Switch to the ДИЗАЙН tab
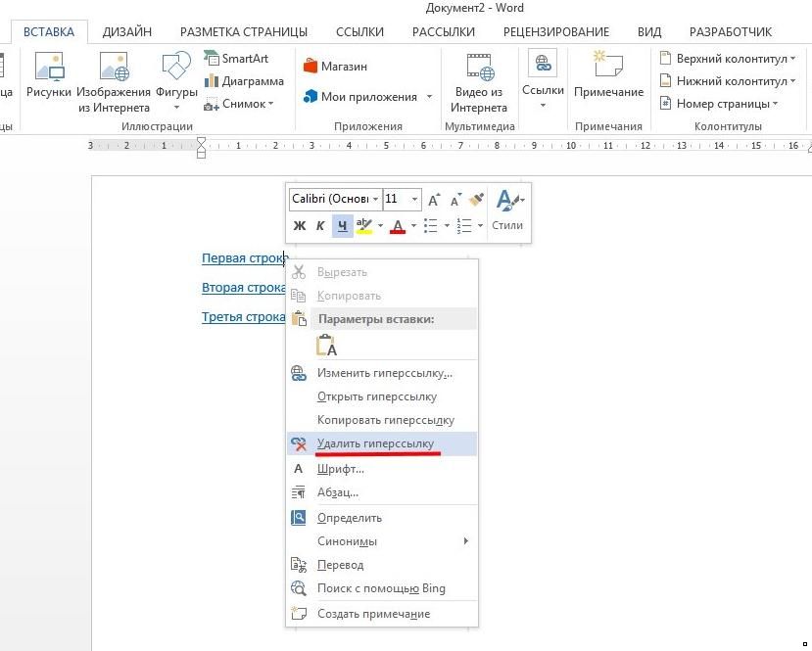 pos(127,32)
